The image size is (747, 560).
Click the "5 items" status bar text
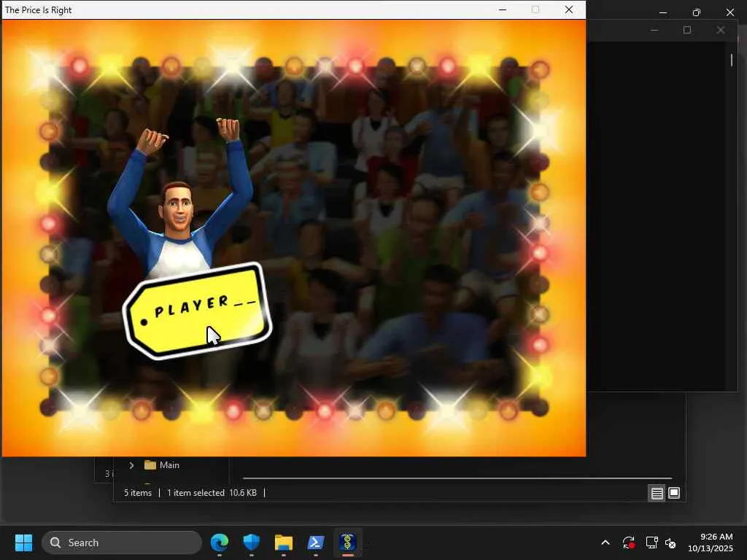point(138,493)
